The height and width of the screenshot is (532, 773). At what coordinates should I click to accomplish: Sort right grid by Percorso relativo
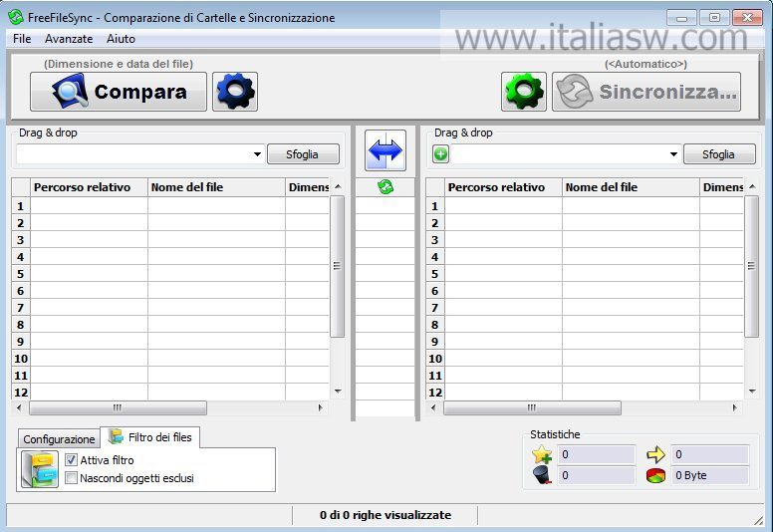point(503,187)
